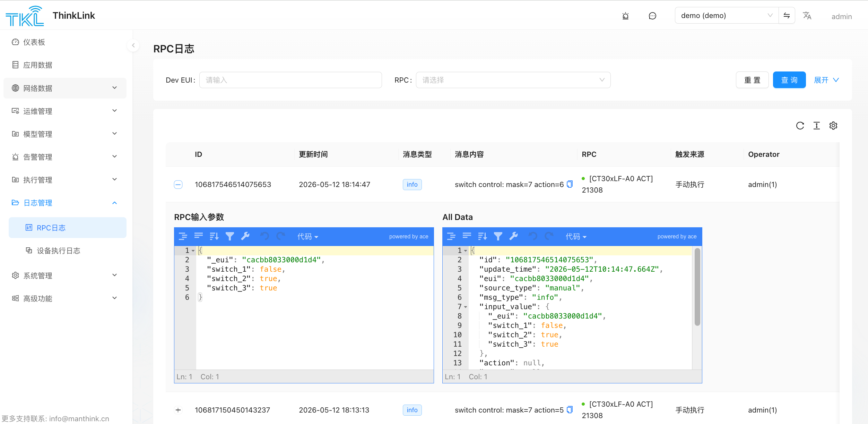868x424 pixels.
Task: Select RPC日志 in sidebar
Action: 68,228
